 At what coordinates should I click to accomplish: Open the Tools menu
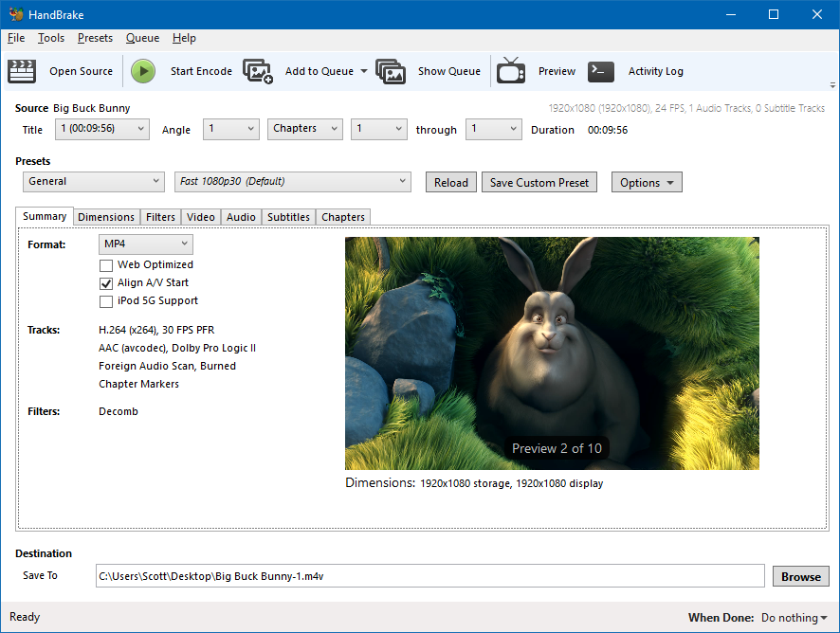[51, 38]
